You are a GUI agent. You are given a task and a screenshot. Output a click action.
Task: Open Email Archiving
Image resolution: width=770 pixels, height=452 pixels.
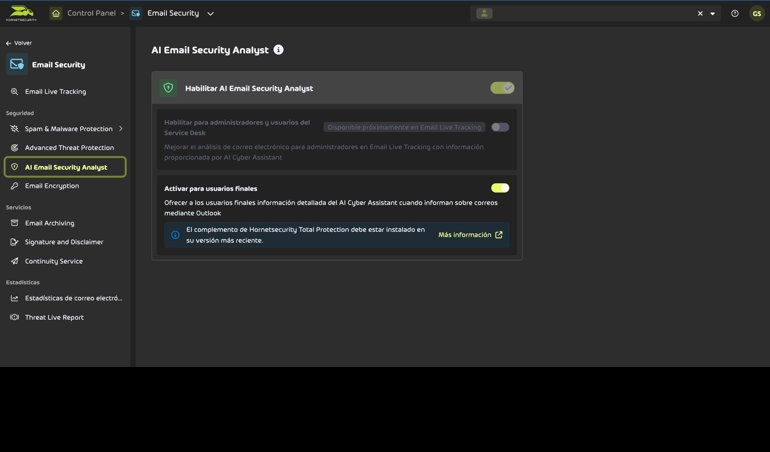(x=50, y=223)
